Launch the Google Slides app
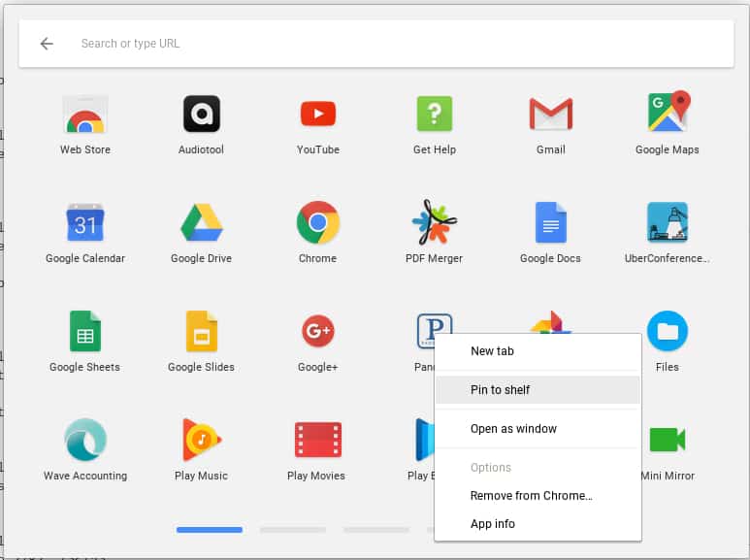This screenshot has width=750, height=560. click(x=202, y=331)
